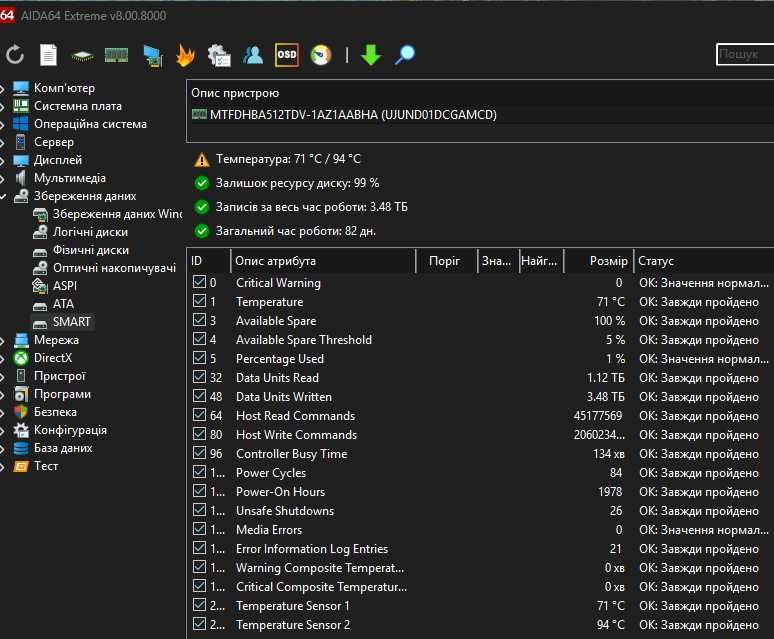
Task: Select ATA in the storage tree
Action: click(63, 304)
